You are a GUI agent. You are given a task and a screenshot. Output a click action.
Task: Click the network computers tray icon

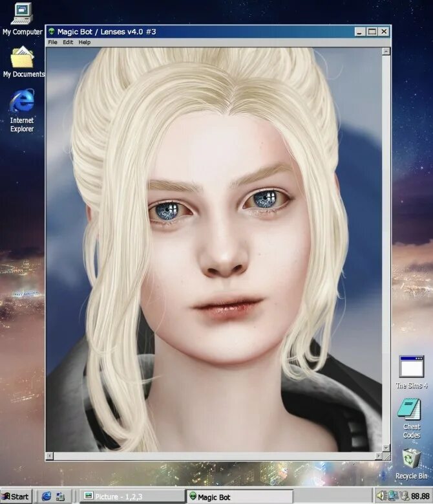pyautogui.click(x=393, y=496)
